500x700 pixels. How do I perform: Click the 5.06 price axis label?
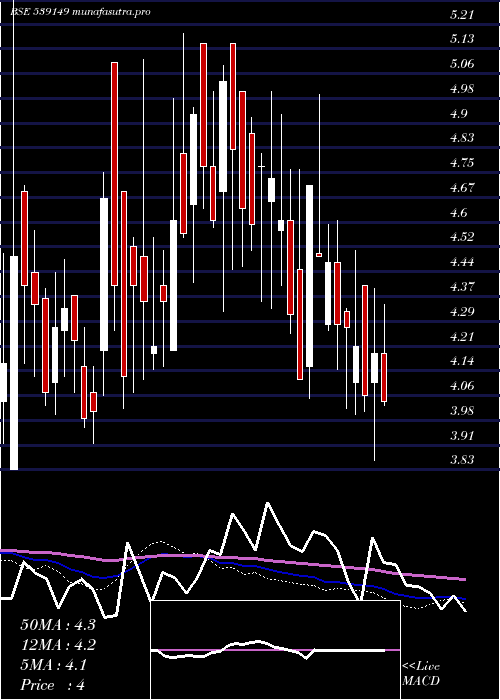(x=461, y=64)
